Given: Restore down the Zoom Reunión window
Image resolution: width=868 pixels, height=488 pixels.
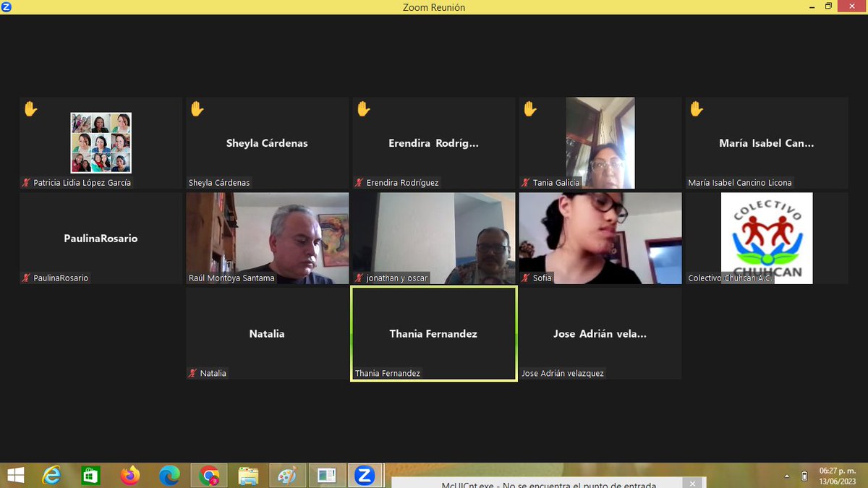Looking at the screenshot, I should [829, 7].
